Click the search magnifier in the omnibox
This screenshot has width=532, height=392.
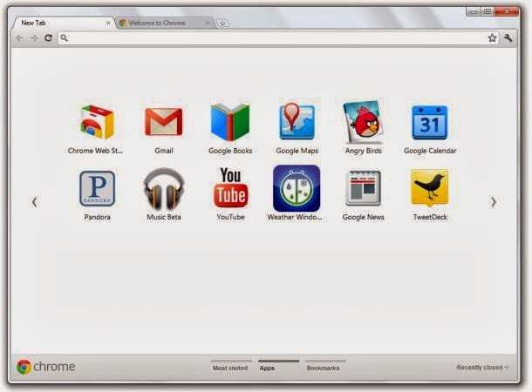tap(65, 38)
